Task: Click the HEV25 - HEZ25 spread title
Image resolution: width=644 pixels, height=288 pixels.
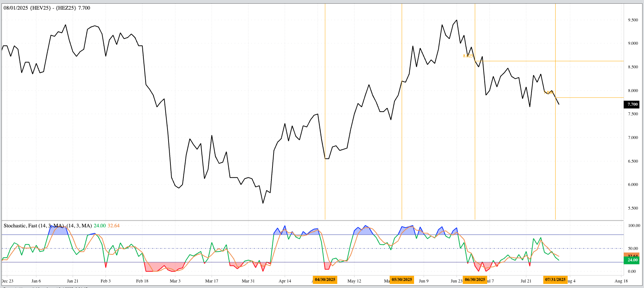Action: click(x=47, y=8)
